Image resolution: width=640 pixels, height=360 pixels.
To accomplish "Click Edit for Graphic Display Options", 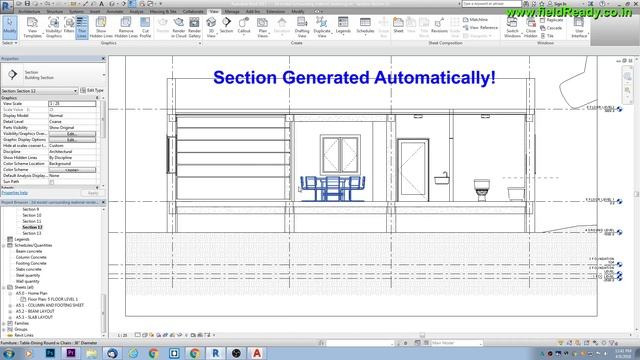I will [72, 140].
